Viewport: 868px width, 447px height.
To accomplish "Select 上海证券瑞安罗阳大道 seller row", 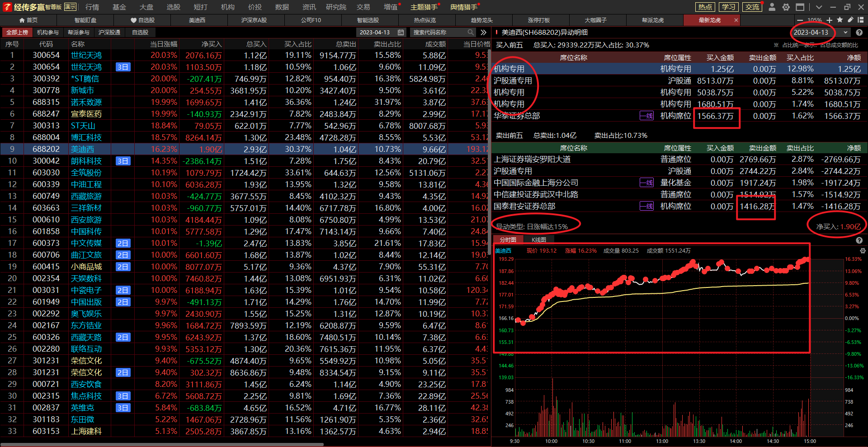I will tap(679, 159).
